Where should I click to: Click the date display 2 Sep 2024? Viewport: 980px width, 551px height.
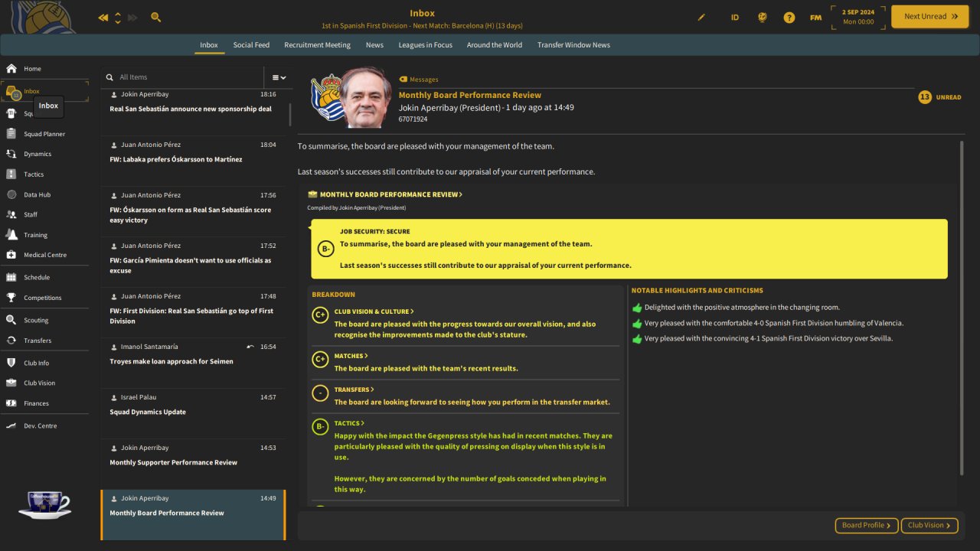[x=858, y=17]
